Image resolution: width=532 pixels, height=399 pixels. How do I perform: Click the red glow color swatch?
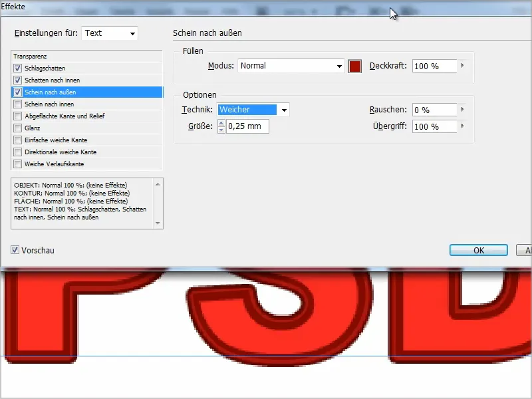point(355,66)
